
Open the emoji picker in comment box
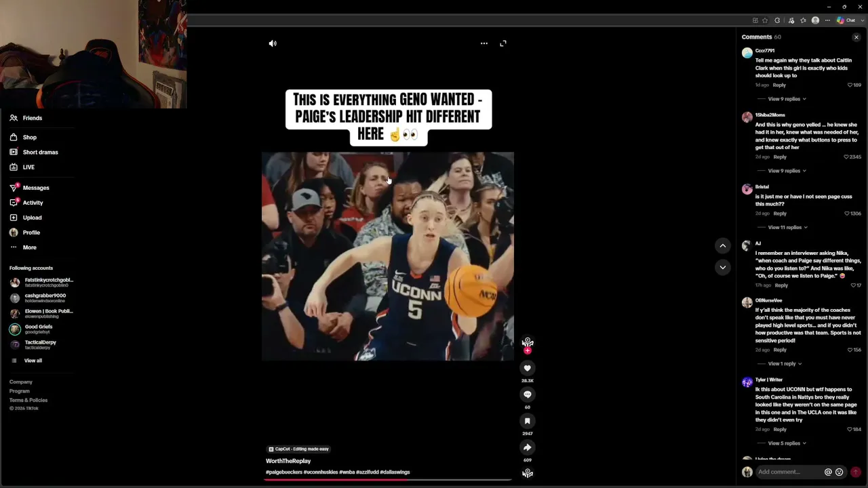840,472
